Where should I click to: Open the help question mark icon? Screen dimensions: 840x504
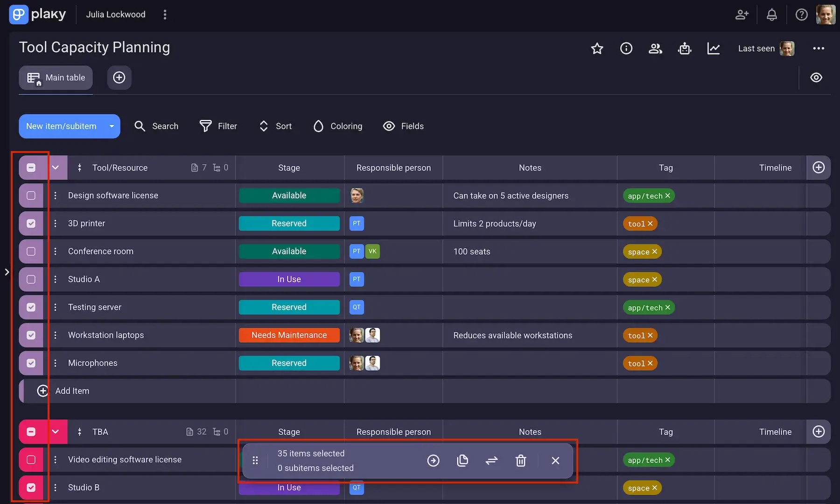coord(801,14)
